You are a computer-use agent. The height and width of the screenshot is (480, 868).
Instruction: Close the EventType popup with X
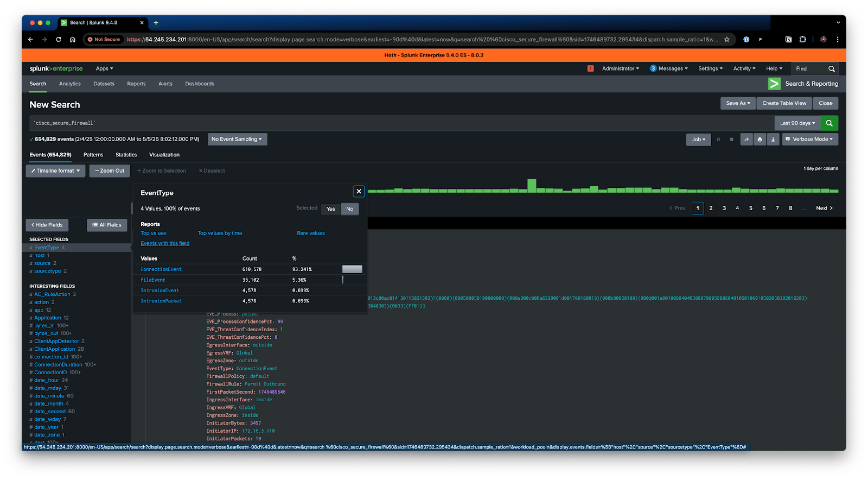[359, 191]
